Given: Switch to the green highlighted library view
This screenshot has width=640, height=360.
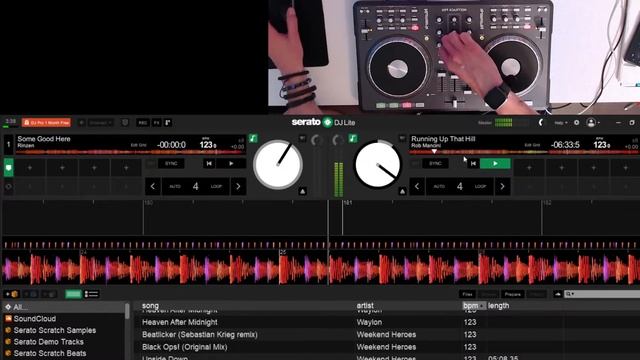Looking at the screenshot, I should 73,294.
